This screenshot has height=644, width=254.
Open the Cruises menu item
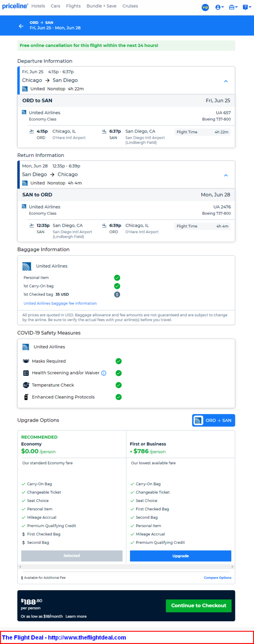(130, 6)
